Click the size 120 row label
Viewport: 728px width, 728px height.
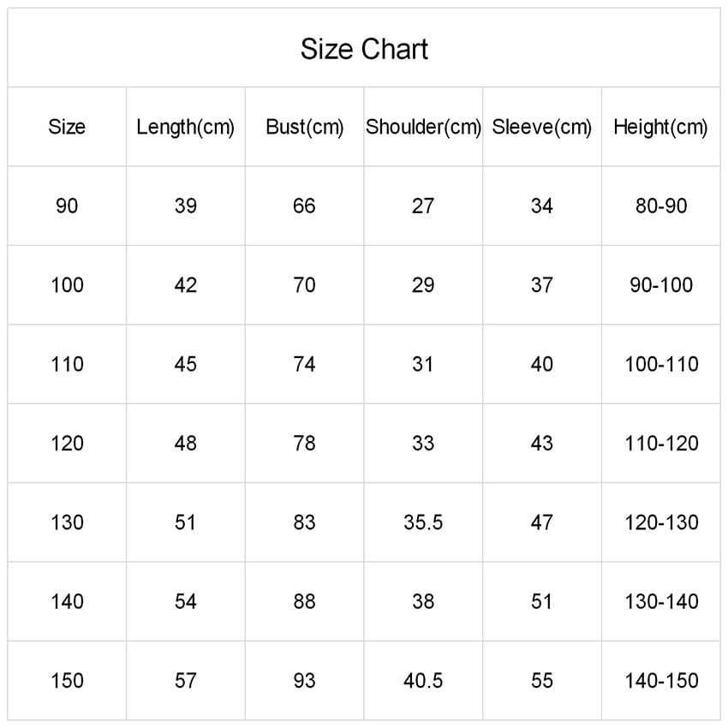click(67, 444)
